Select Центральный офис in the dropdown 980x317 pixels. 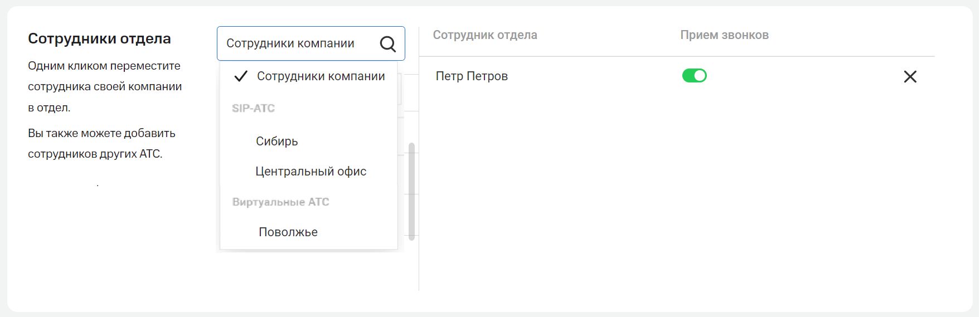[311, 172]
